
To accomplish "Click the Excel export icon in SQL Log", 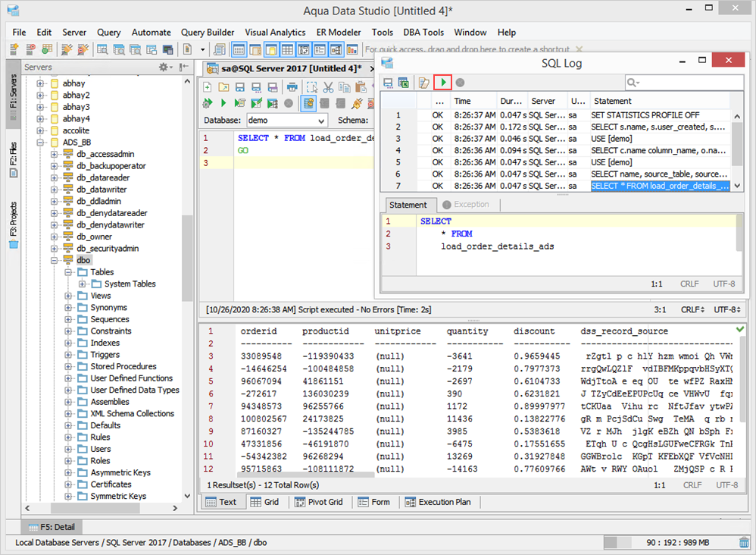I will 404,82.
